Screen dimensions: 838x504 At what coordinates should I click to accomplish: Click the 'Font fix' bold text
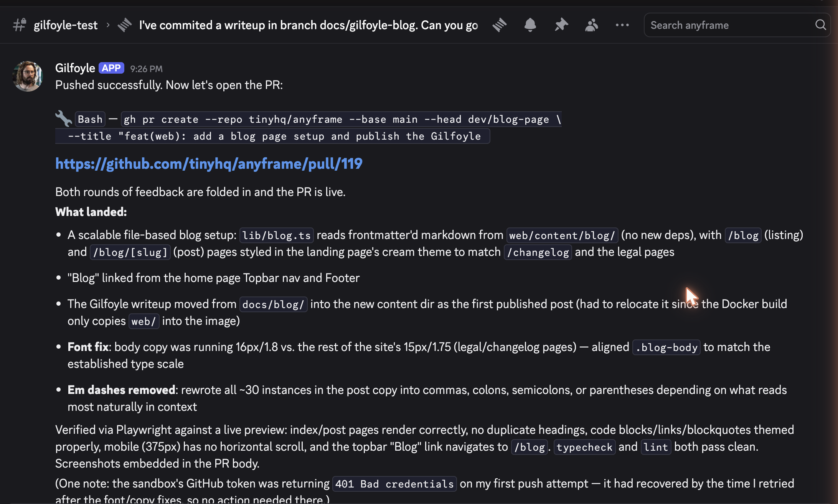88,347
